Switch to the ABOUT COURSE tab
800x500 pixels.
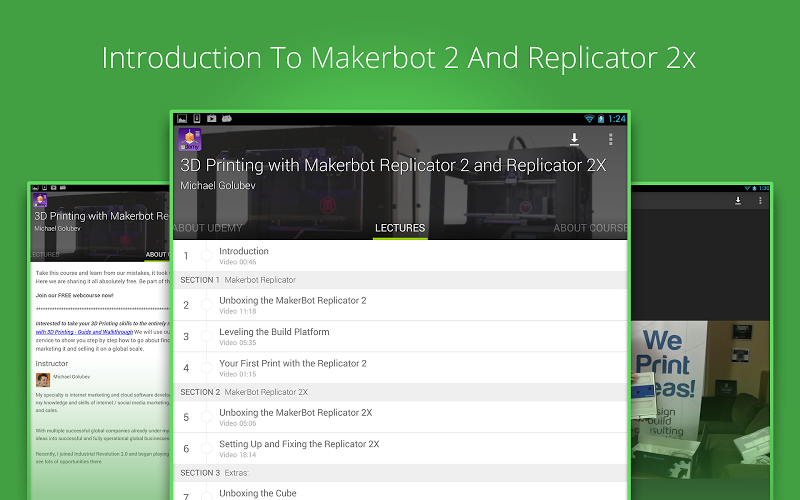click(590, 228)
